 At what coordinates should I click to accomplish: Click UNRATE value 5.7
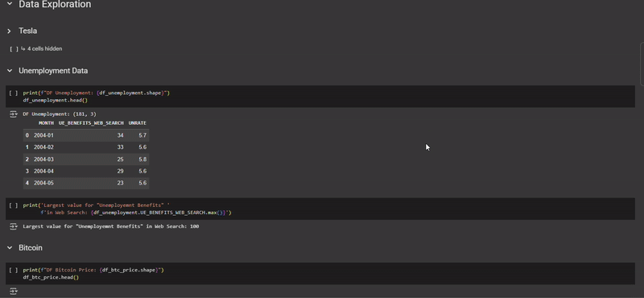point(142,135)
